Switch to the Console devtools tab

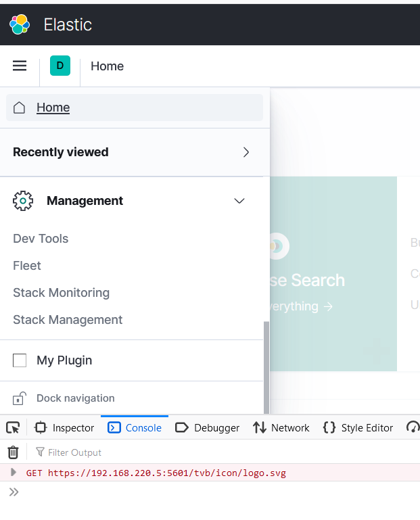pos(135,428)
